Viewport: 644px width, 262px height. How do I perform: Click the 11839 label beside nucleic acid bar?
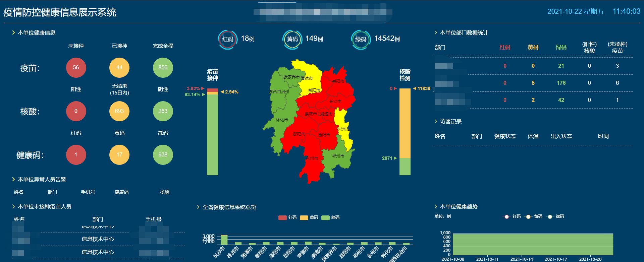tap(424, 88)
